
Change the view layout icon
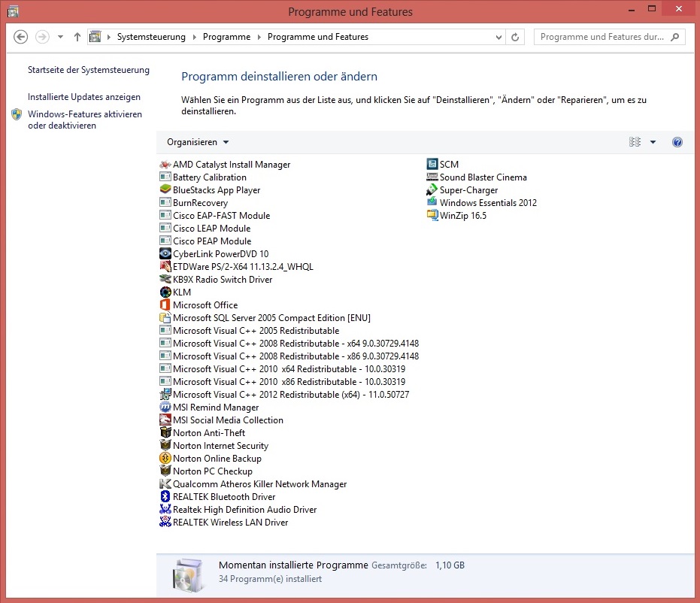tap(635, 142)
